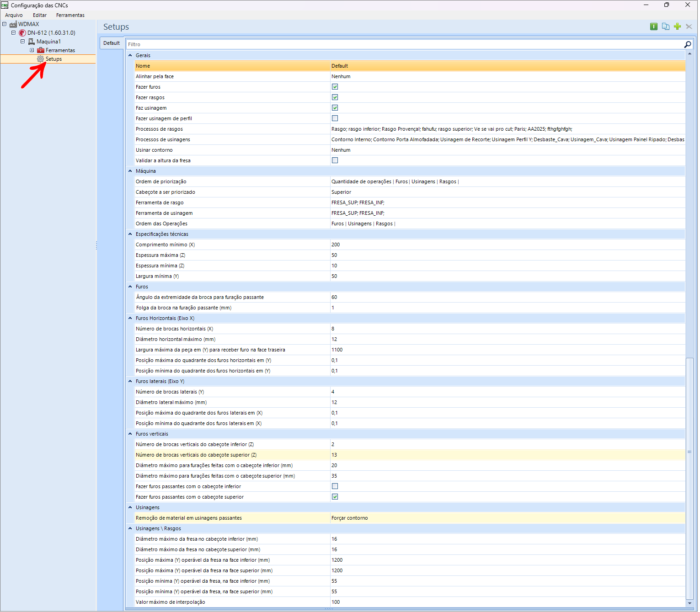Click the green rename setup icon
700x612 pixels.
point(653,27)
